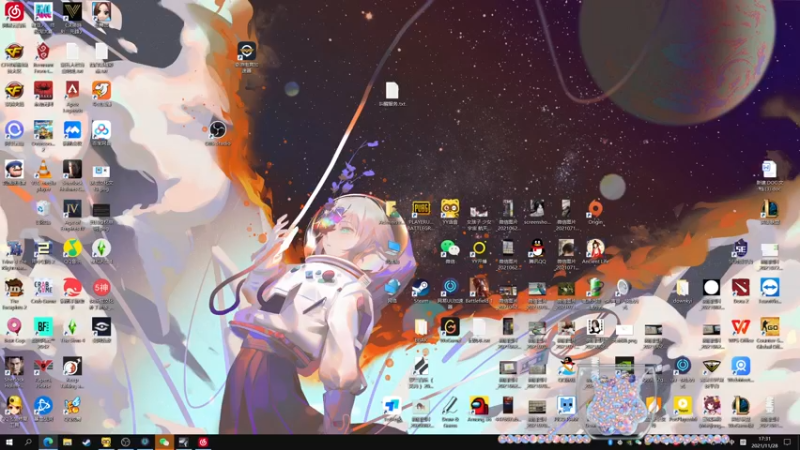Launch Steam desktop shortcut

pos(421,288)
